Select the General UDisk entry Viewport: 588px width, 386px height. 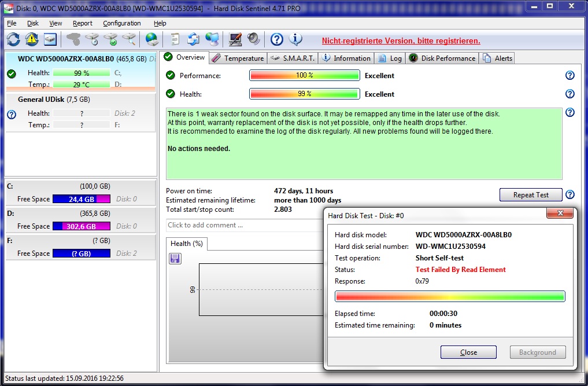tap(80, 113)
